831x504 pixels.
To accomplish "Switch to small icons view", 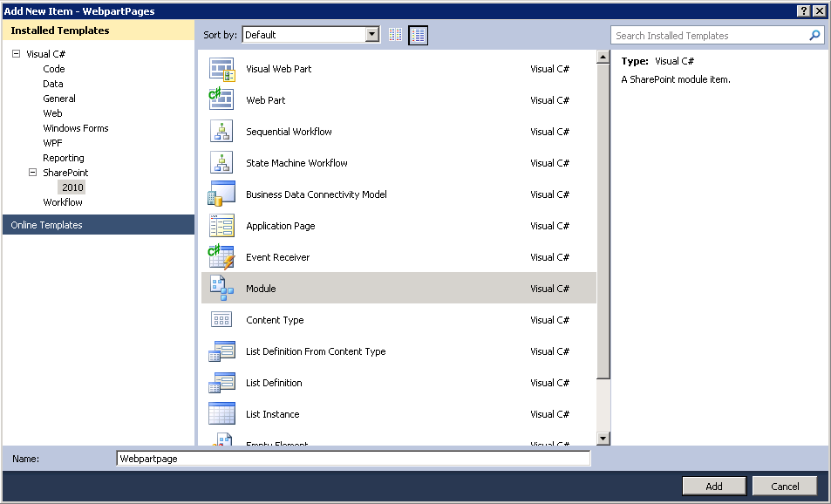I will coord(395,35).
